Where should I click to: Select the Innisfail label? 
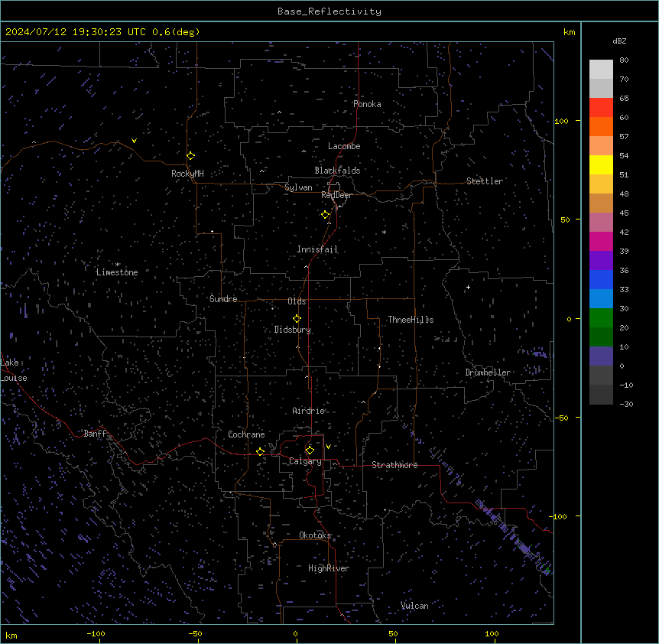click(317, 249)
